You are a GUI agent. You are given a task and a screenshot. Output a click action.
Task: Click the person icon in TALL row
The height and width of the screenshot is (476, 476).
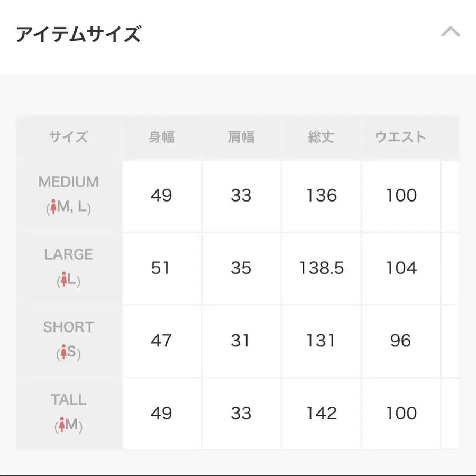(61, 425)
